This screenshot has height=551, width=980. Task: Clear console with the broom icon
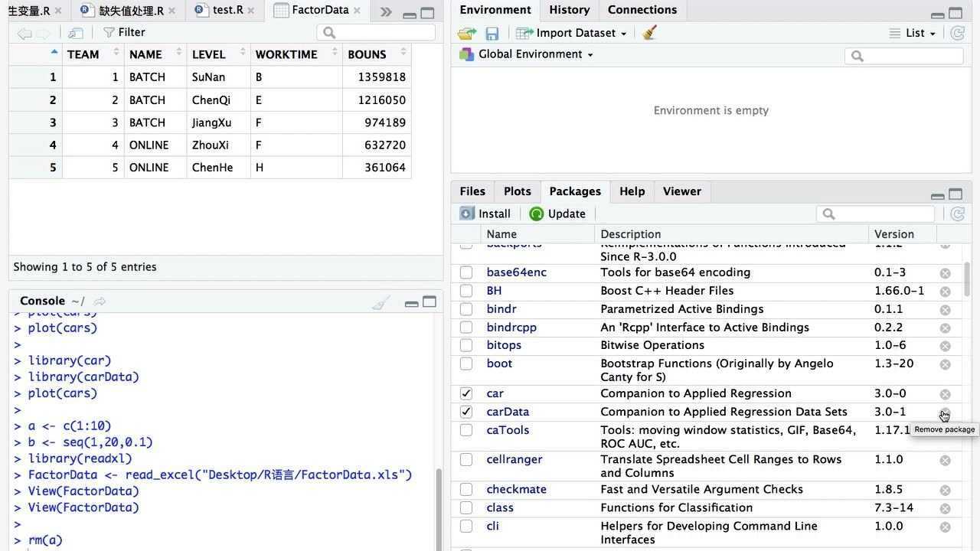coord(381,302)
